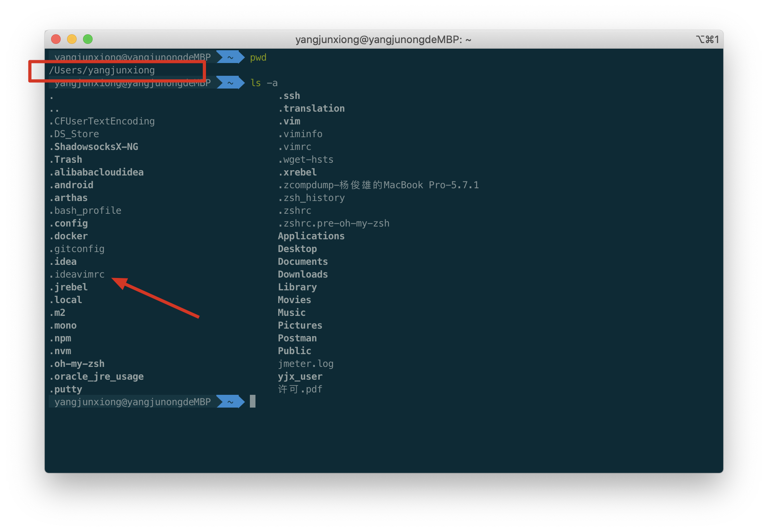The image size is (768, 532).
Task: Click the Applications directory name
Action: pyautogui.click(x=311, y=236)
